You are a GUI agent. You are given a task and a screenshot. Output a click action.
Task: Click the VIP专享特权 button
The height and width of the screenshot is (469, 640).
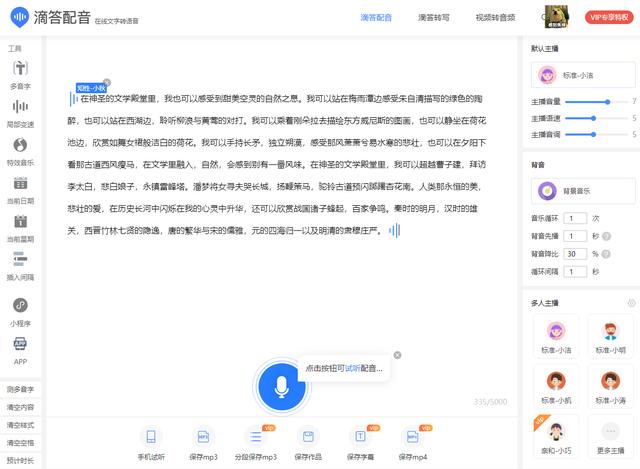[x=610, y=17]
